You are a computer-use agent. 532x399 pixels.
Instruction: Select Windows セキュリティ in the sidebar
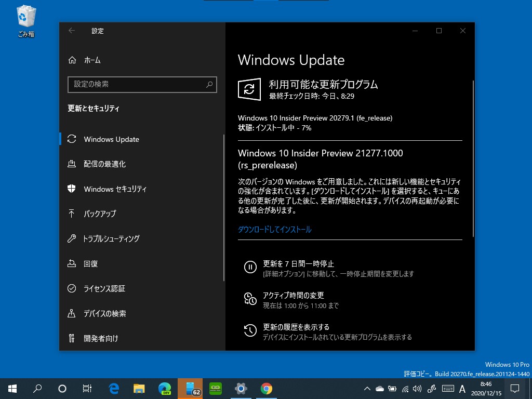coord(115,189)
